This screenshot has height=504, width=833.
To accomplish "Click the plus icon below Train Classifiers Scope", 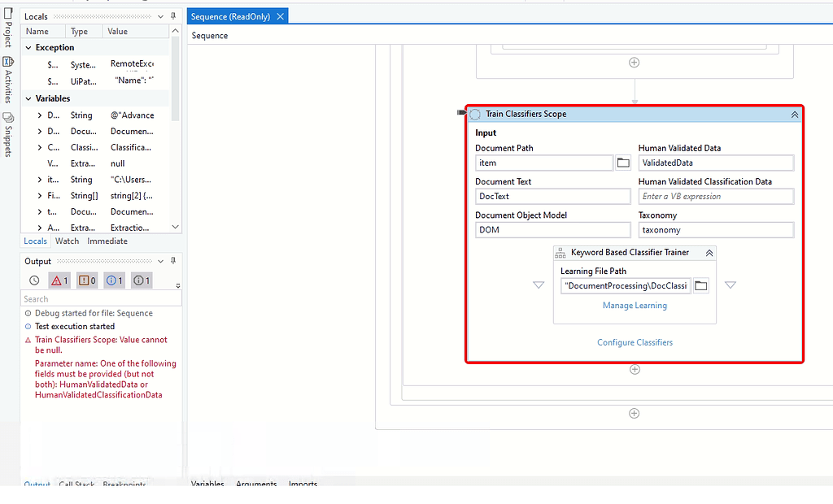I will tap(635, 369).
